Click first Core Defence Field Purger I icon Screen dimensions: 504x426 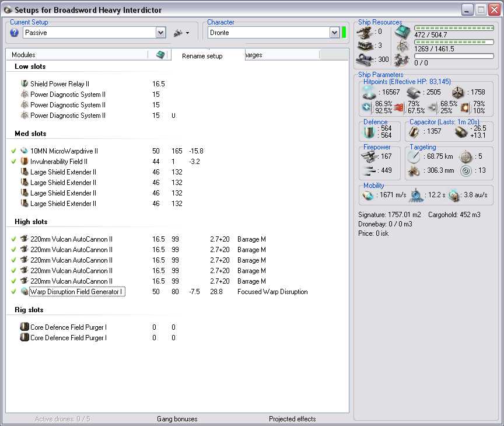(x=24, y=327)
